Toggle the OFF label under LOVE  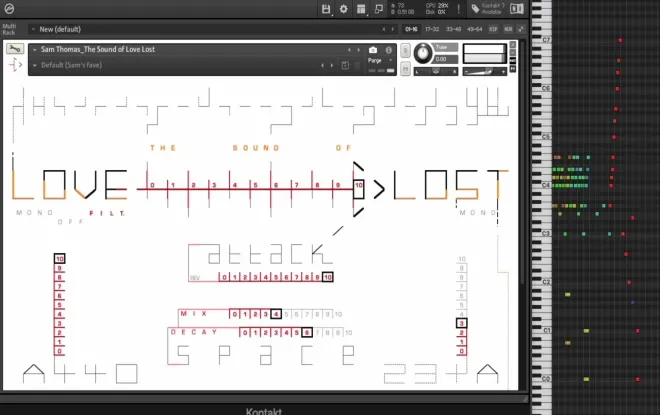tap(70, 222)
